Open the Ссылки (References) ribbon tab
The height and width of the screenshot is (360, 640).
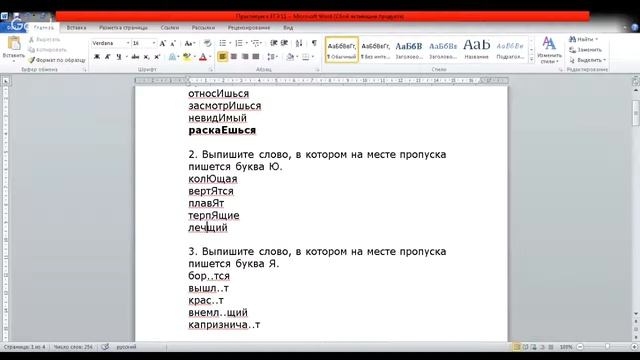[x=170, y=28]
